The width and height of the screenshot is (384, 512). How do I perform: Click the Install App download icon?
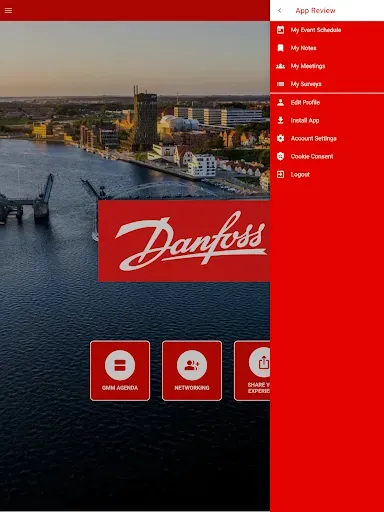[x=280, y=120]
